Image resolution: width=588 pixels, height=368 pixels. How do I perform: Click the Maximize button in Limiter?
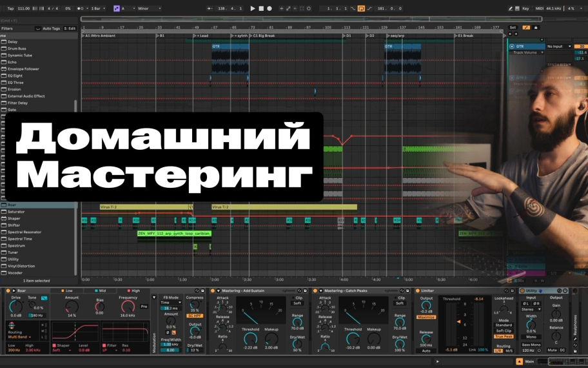(x=426, y=317)
